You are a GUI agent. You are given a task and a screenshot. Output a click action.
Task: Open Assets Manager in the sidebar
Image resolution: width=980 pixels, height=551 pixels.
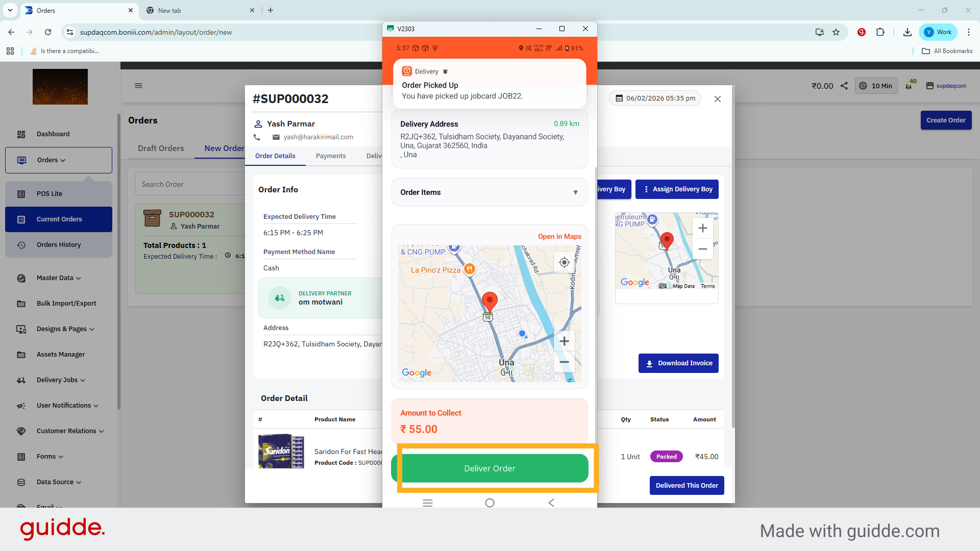tap(61, 355)
